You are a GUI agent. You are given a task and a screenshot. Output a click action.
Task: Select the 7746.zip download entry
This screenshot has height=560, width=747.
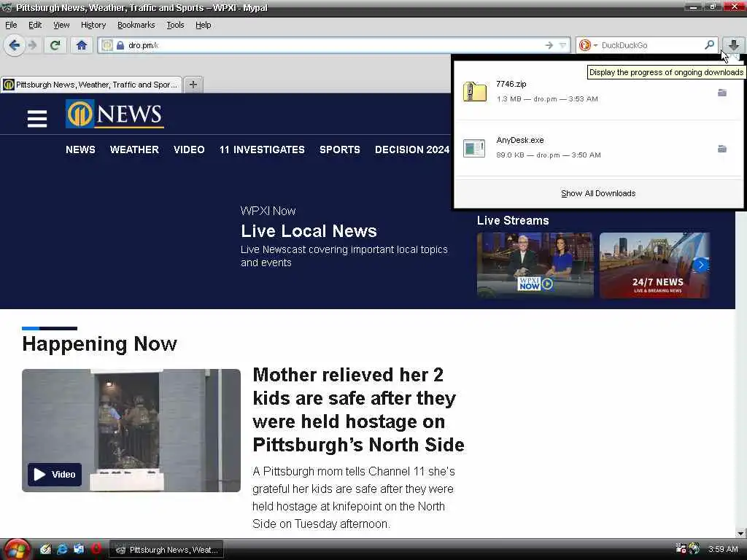[x=598, y=91]
